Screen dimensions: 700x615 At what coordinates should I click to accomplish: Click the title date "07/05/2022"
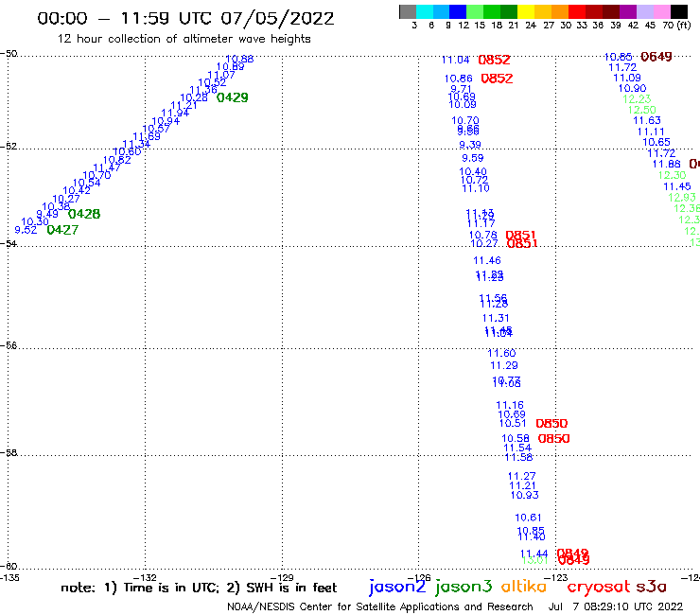click(x=277, y=19)
